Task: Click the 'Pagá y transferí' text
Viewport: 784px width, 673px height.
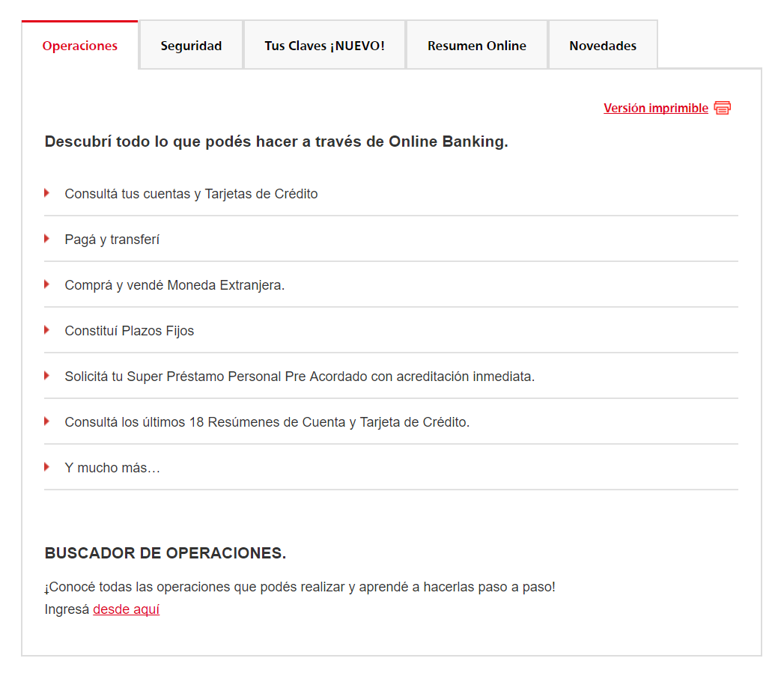Action: [112, 240]
